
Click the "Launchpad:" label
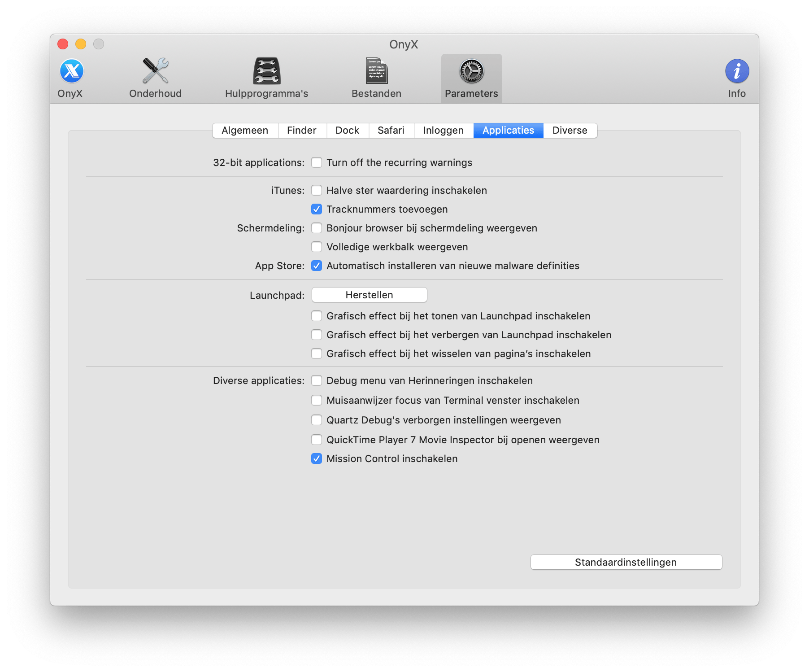click(x=277, y=295)
